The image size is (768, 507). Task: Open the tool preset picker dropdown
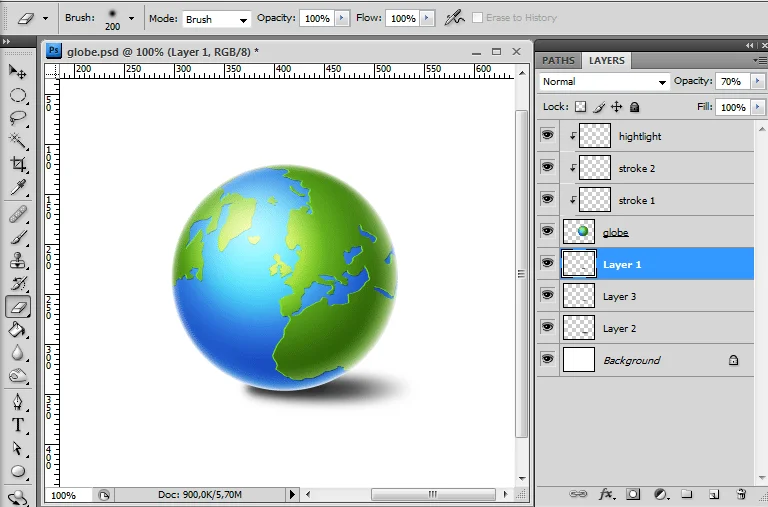[x=46, y=19]
